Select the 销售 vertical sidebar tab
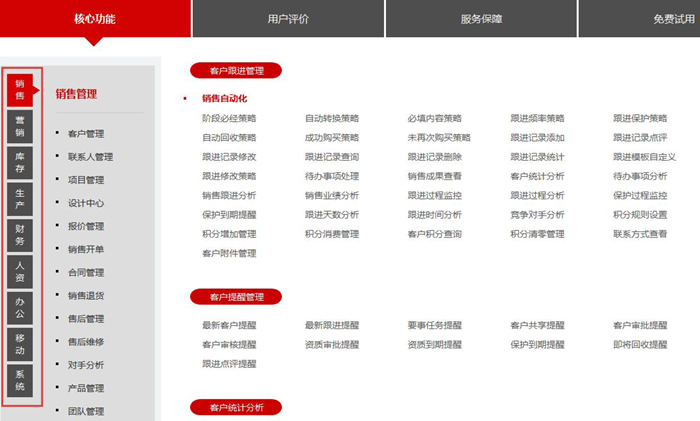700x421 pixels. (20, 88)
